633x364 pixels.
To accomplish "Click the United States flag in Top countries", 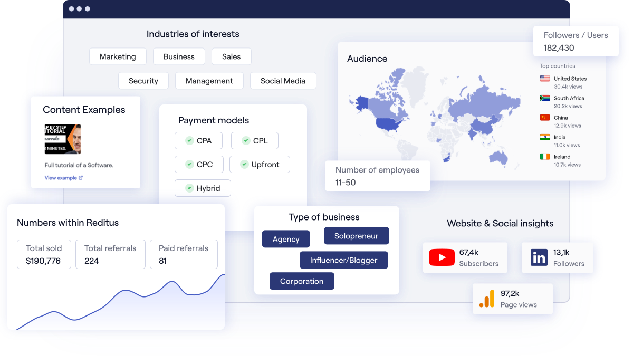I will tap(544, 79).
